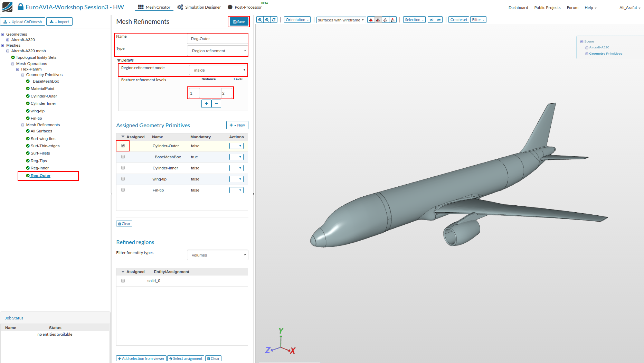Open the viewer Filter dropdown
644x363 pixels.
(478, 20)
